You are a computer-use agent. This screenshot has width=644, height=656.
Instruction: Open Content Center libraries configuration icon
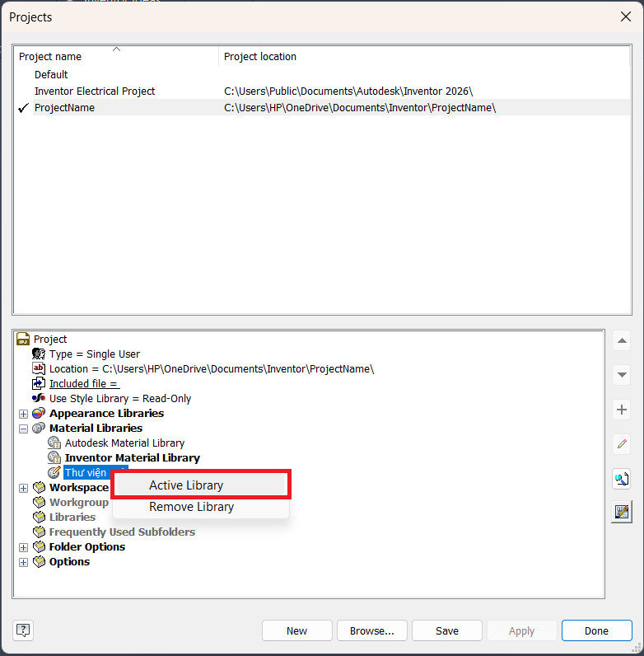[622, 512]
